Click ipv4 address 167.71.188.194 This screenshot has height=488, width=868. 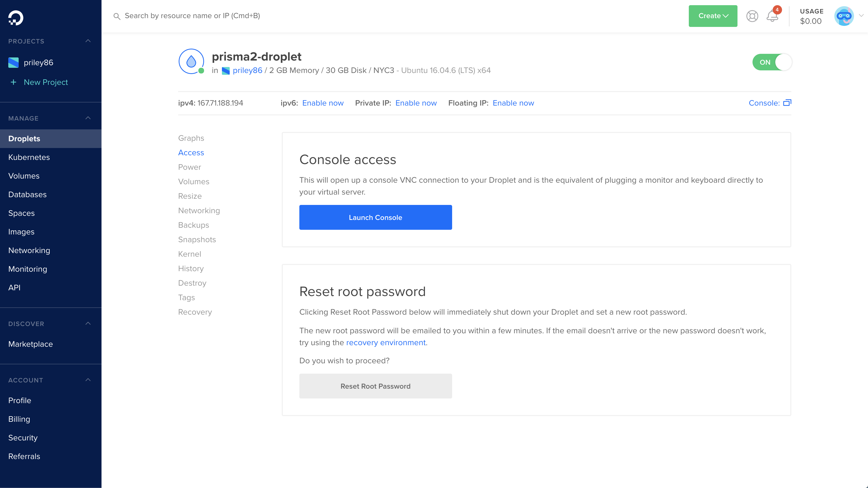220,103
